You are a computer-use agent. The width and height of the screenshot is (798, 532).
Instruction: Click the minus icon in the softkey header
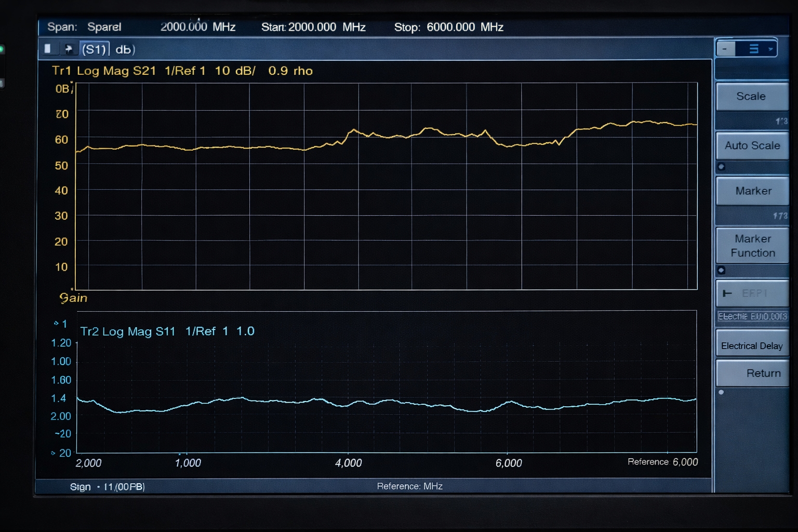725,49
